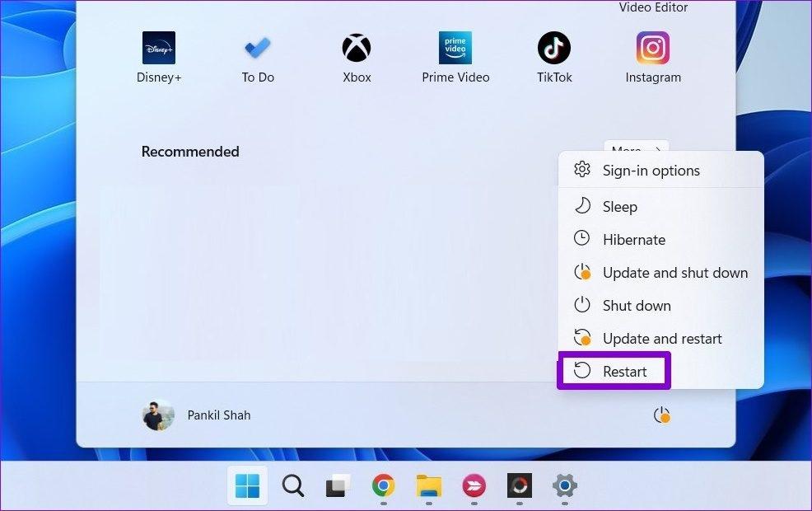Open Settings gear in the taskbar
This screenshot has width=812, height=511.
coord(564,485)
